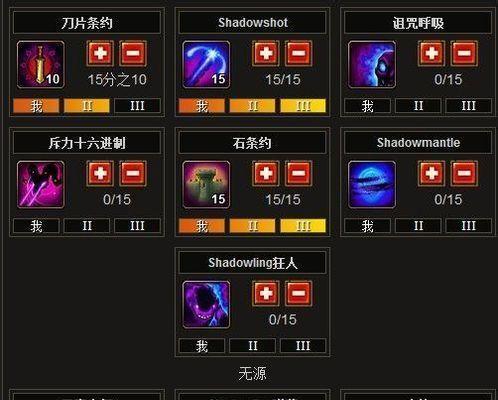Add a point to 刀片条约 with plus
Screen dimensions: 498x400
pos(100,53)
